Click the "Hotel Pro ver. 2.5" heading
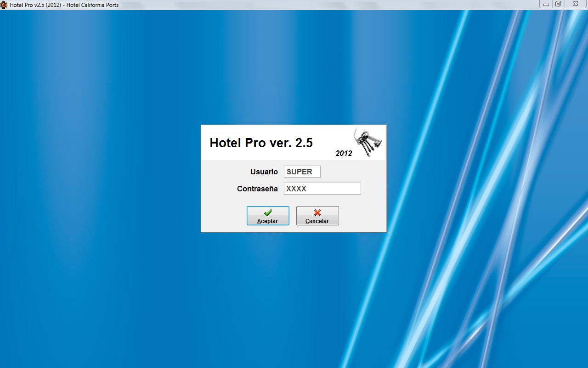Screen dimensions: 588x368 261,143
